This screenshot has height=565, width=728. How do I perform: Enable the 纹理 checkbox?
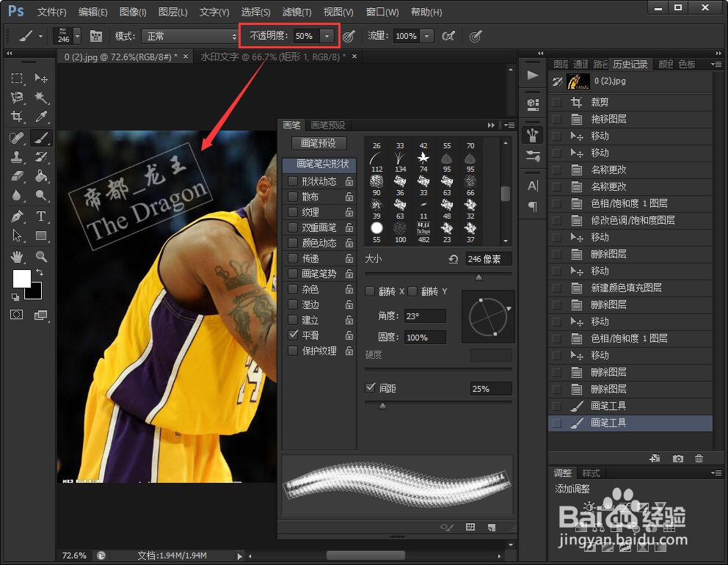[293, 212]
